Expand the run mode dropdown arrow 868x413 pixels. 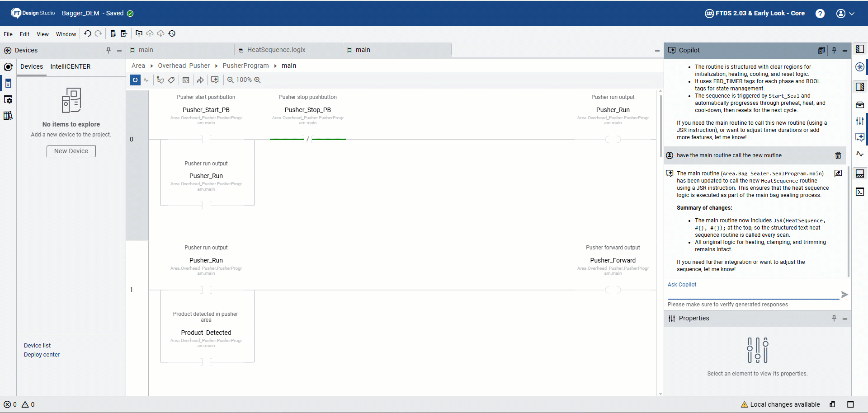point(146,80)
